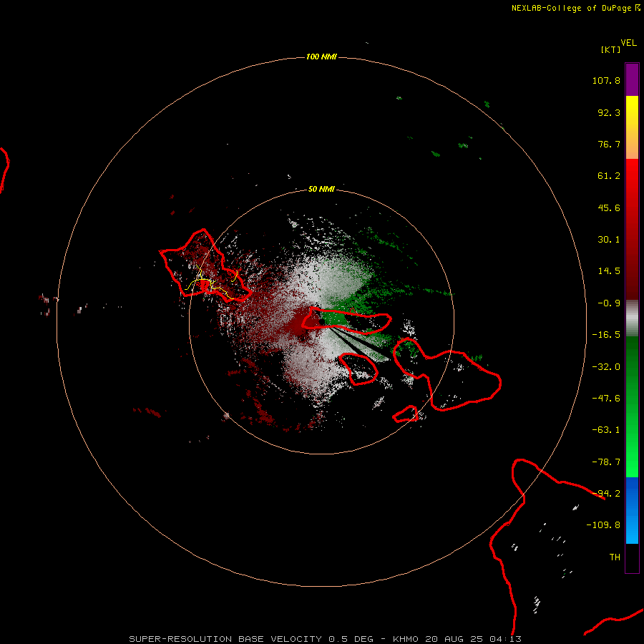Click the 100 NMI range ring label

click(321, 57)
